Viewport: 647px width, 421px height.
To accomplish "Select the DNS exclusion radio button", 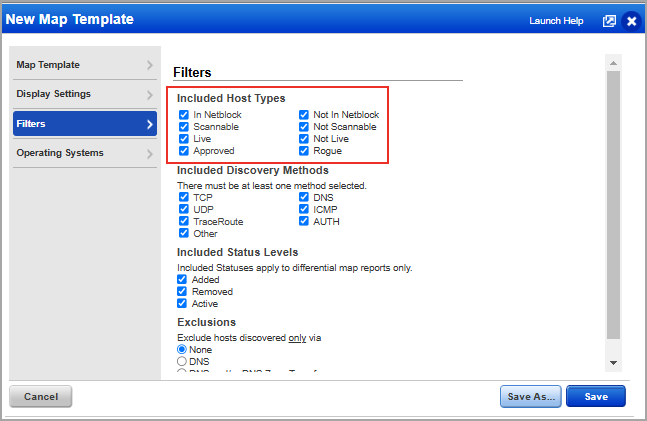I will coord(182,362).
